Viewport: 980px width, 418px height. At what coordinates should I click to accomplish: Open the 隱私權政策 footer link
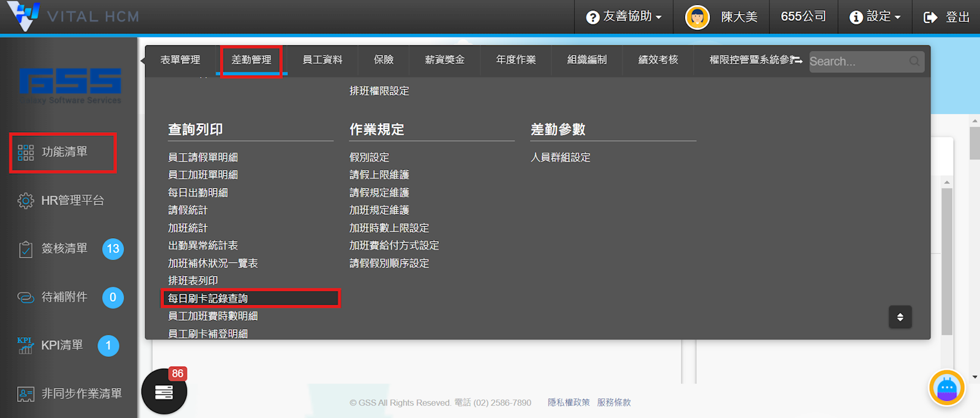click(569, 403)
